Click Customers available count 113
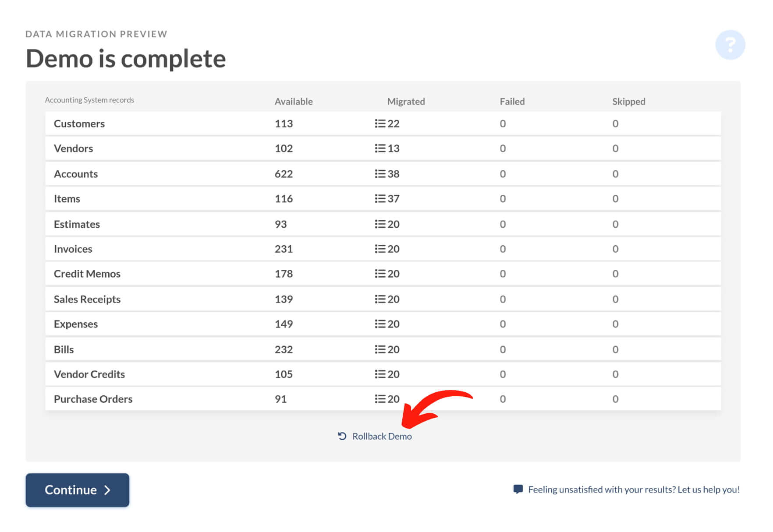The height and width of the screenshot is (532, 773). pos(284,124)
